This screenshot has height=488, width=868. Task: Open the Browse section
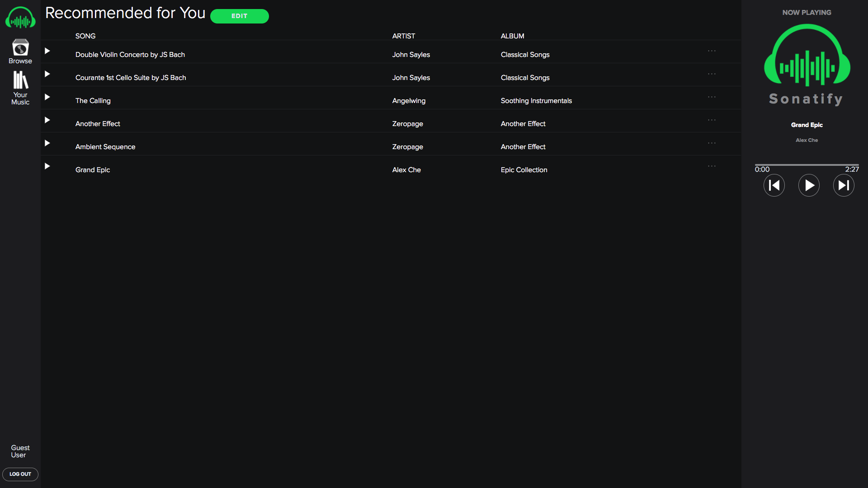pyautogui.click(x=20, y=52)
